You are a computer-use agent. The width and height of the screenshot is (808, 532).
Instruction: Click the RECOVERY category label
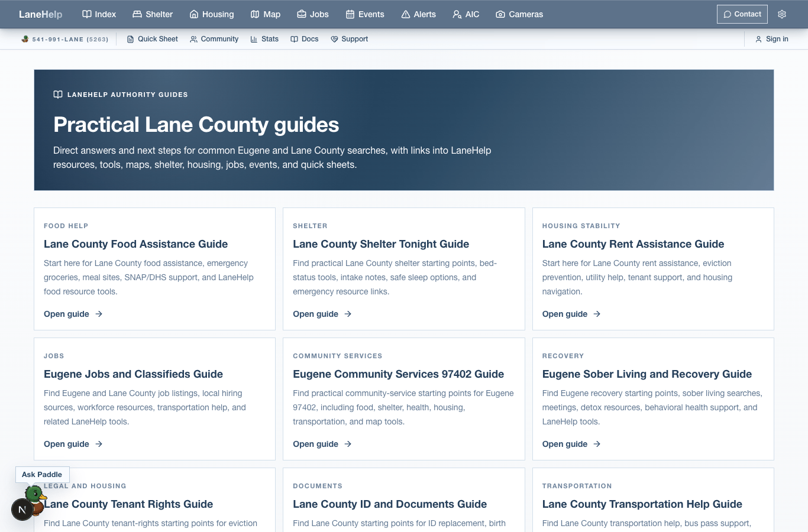tap(563, 356)
